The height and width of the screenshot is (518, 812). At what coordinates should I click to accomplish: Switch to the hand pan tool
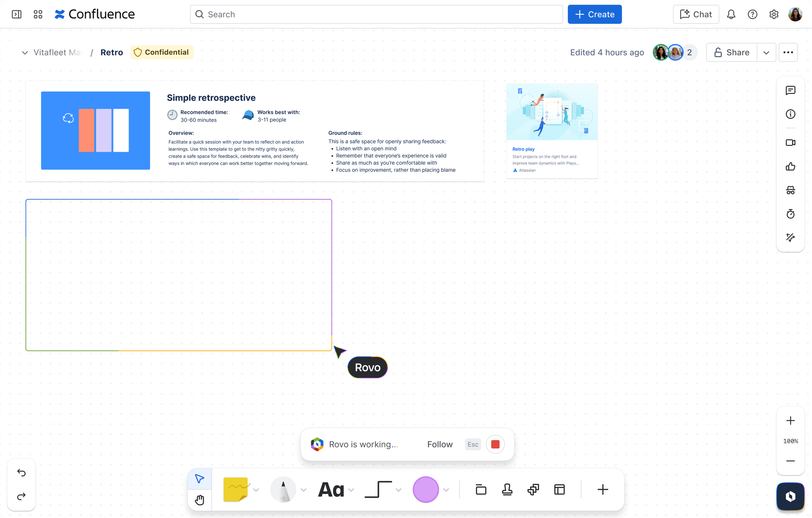pyautogui.click(x=200, y=500)
